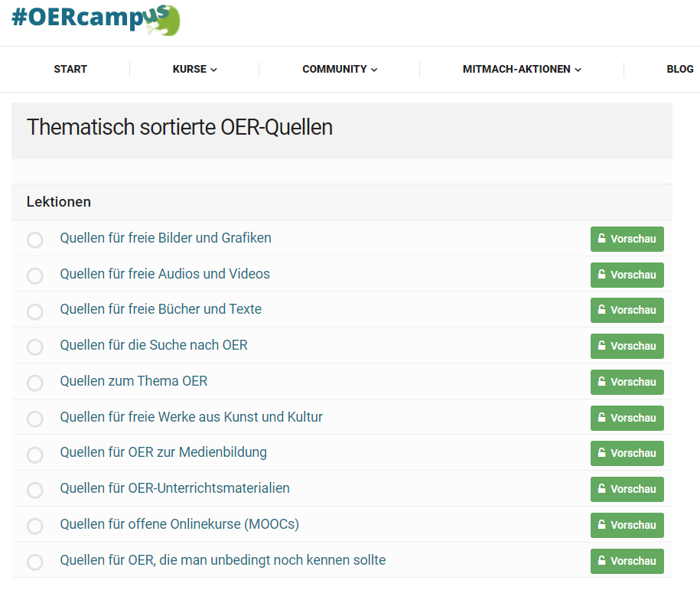Image resolution: width=700 pixels, height=590 pixels.
Task: Click lock icon in Suche nach OER row
Action: [x=602, y=346]
